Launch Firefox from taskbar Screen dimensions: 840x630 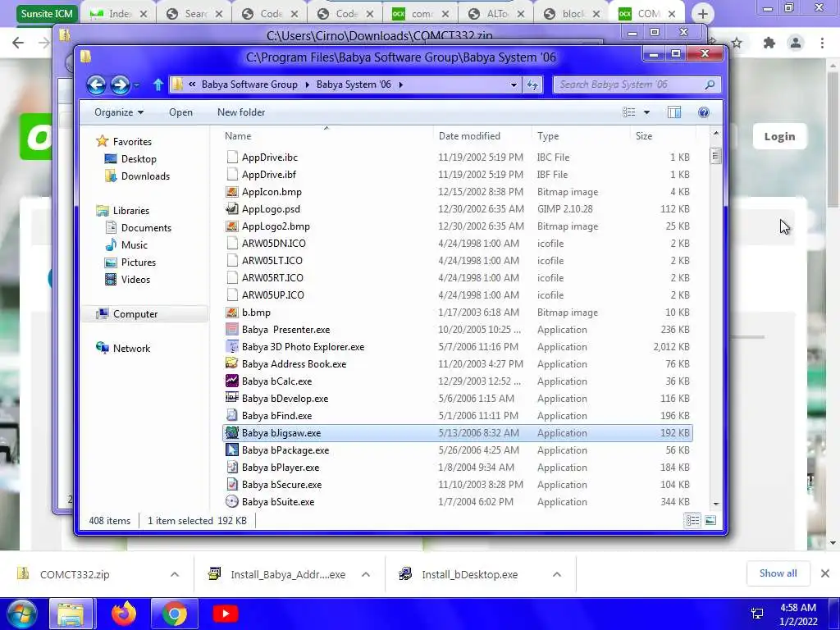pyautogui.click(x=124, y=614)
